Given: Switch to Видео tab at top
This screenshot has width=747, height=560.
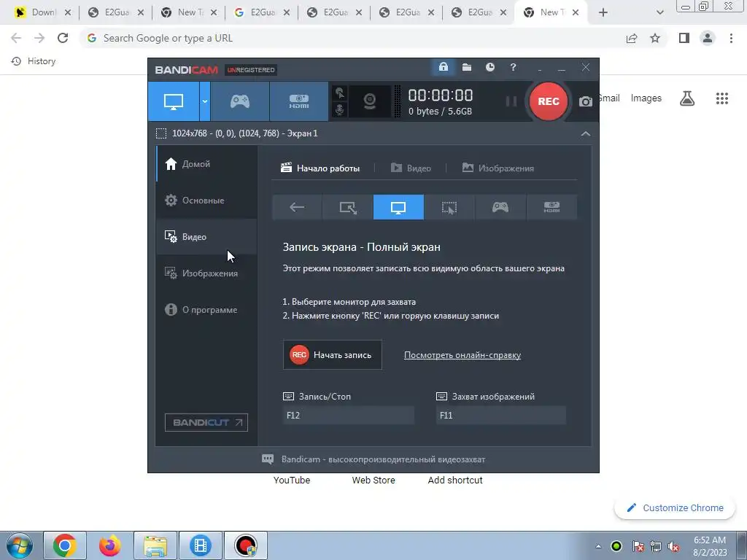Looking at the screenshot, I should (411, 168).
